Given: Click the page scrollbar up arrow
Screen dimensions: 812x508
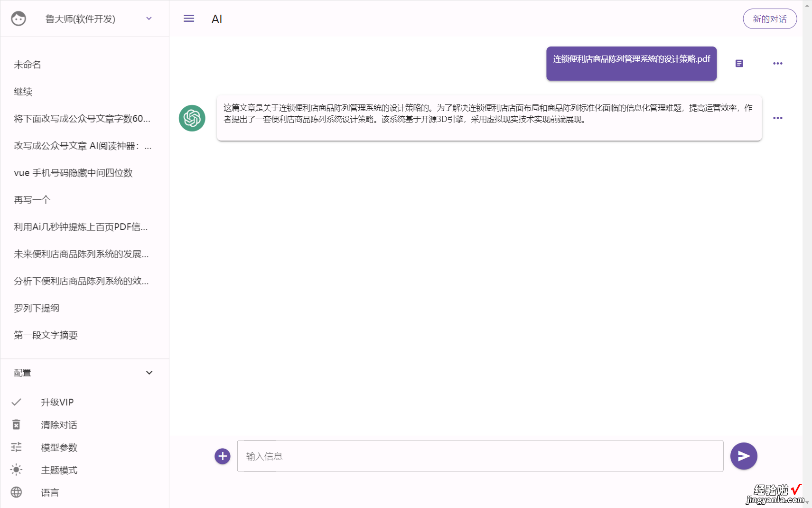Looking at the screenshot, I should coord(807,5).
